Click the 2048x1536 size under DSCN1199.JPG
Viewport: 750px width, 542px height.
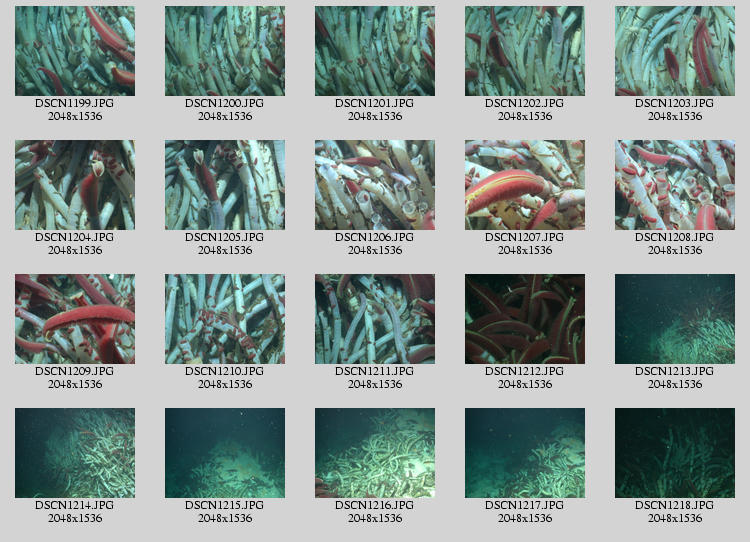click(75, 116)
